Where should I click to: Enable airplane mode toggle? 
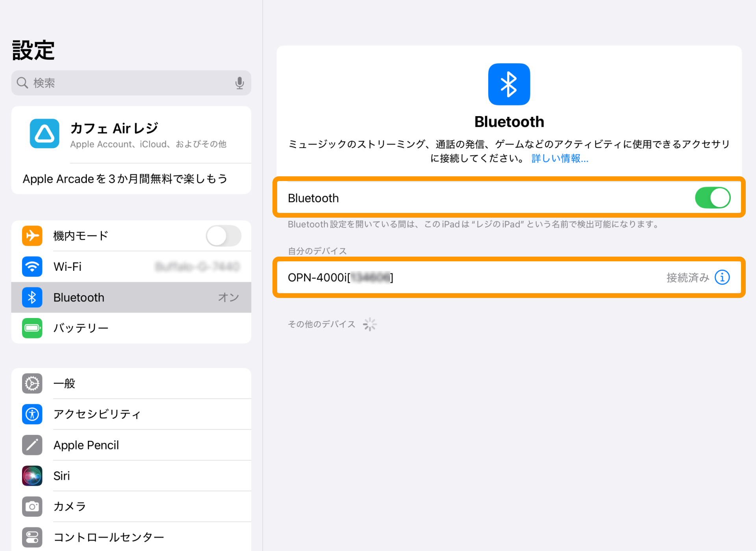(224, 236)
